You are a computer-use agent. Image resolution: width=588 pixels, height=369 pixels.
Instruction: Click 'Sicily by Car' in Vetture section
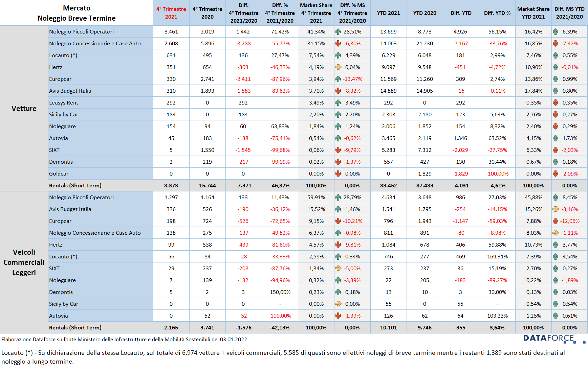pos(64,115)
